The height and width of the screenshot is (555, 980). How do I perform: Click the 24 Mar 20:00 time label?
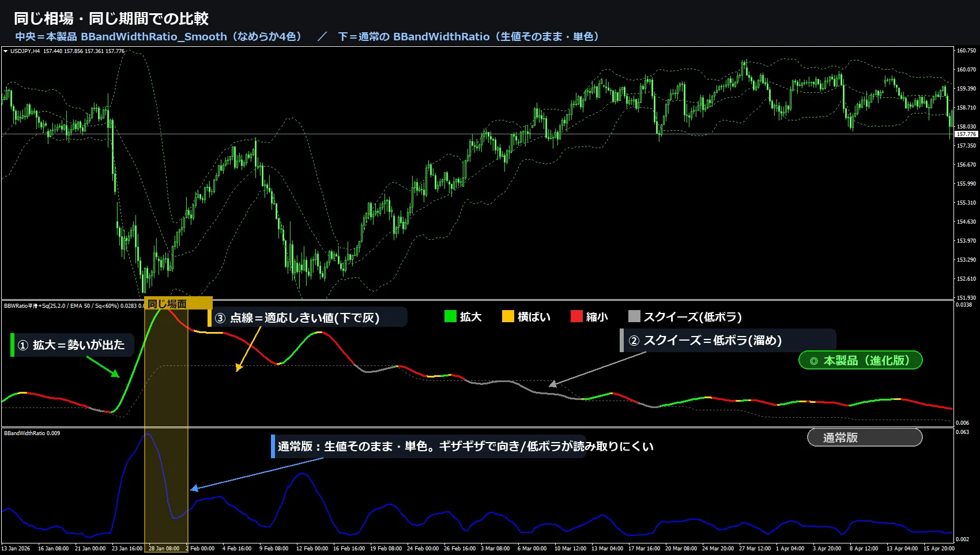(718, 549)
